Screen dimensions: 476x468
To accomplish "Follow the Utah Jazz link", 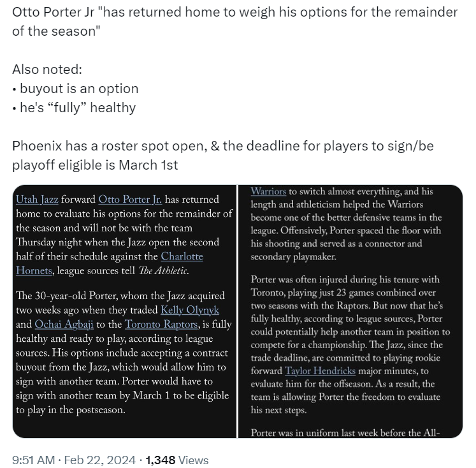I will click(x=37, y=200).
